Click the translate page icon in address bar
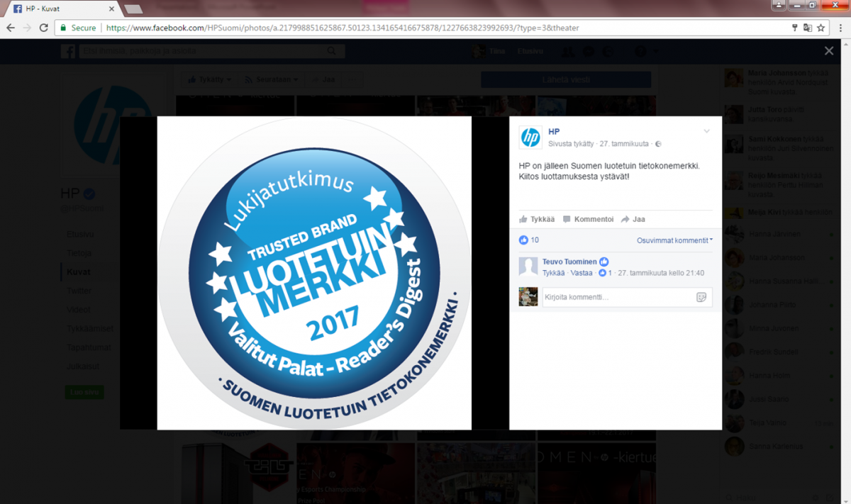This screenshot has height=504, width=851. coord(808,28)
